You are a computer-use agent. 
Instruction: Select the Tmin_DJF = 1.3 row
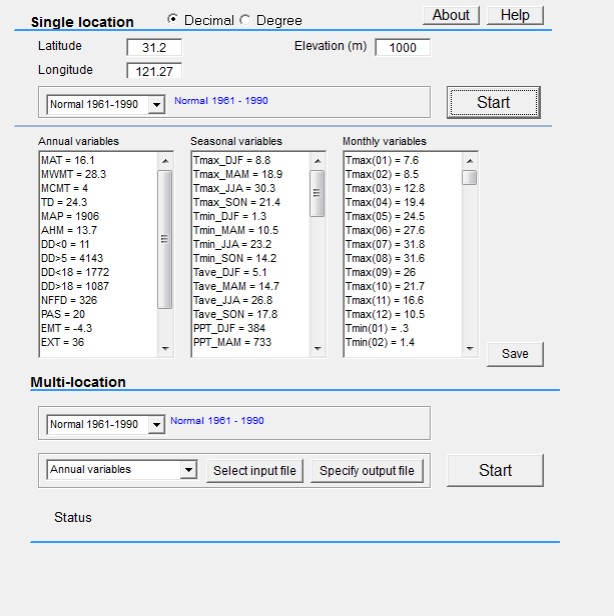251,216
